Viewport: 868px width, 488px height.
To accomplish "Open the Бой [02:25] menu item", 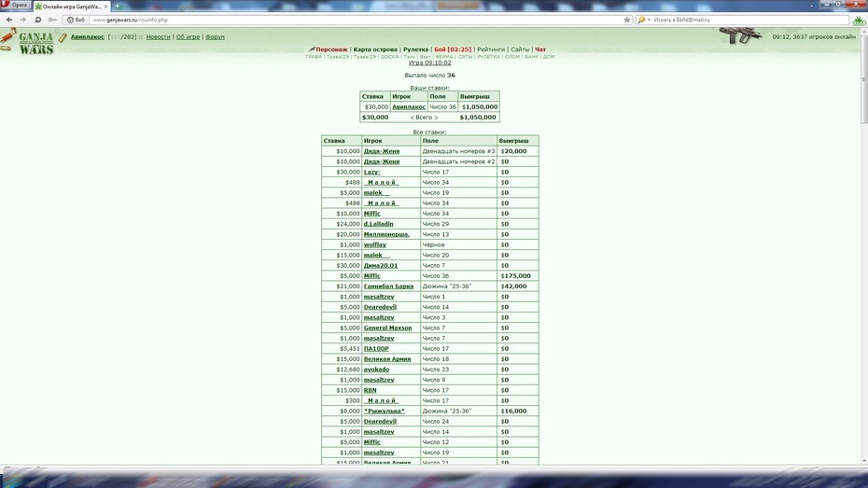I will (453, 49).
